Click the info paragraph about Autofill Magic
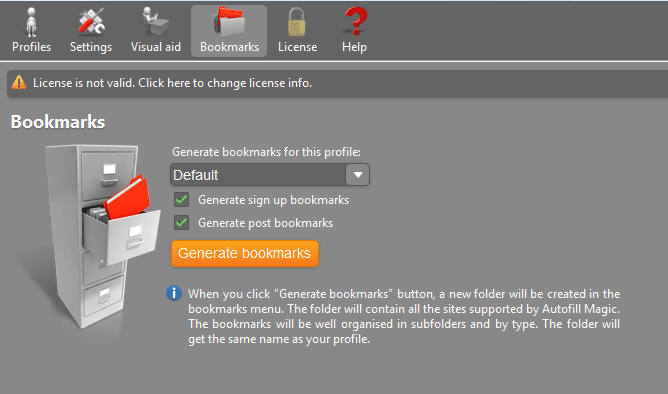The image size is (668, 394). 404,316
